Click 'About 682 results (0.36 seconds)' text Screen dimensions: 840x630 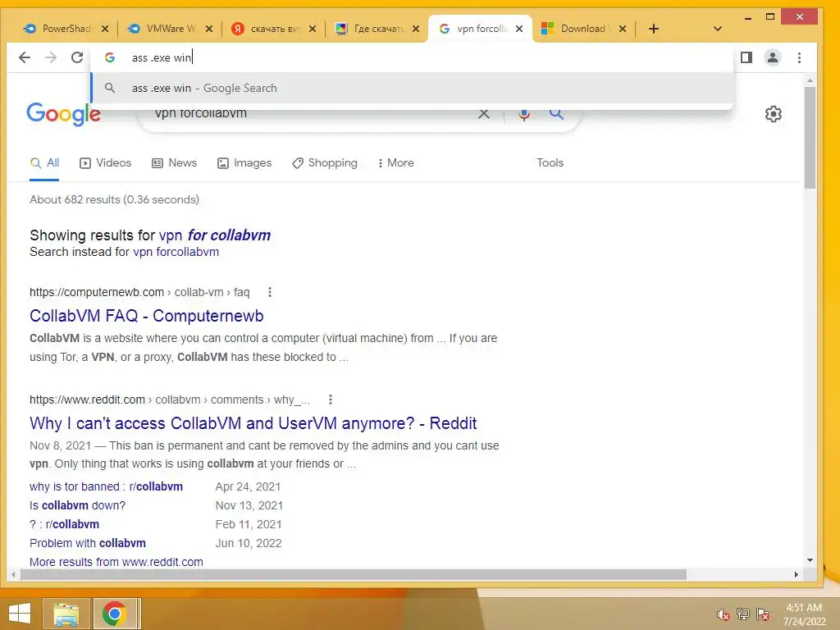(114, 199)
